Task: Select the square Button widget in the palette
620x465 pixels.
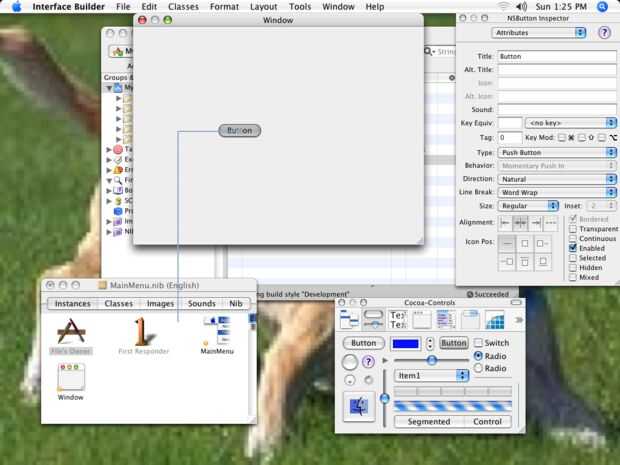Action: [454, 342]
